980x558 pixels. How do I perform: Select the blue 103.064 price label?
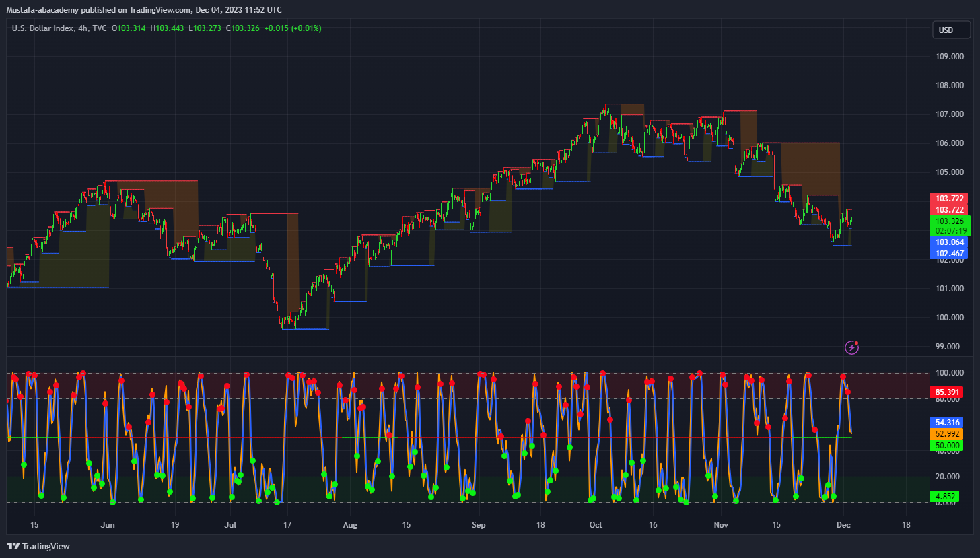click(x=949, y=242)
